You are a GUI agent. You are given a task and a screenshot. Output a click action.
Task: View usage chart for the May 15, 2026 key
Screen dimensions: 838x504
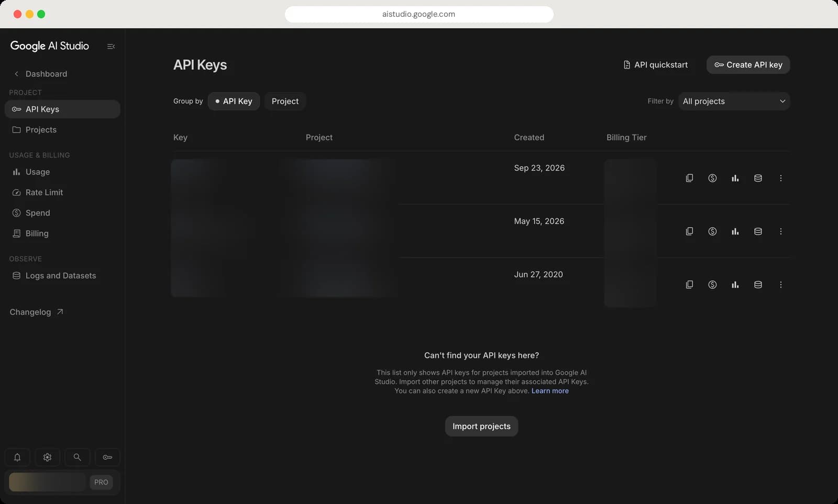(735, 231)
